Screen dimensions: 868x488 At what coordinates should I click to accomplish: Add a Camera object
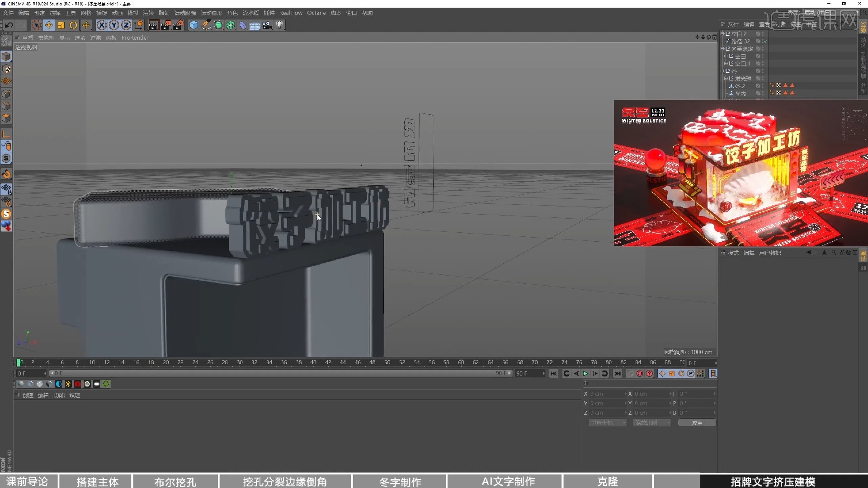(x=267, y=25)
